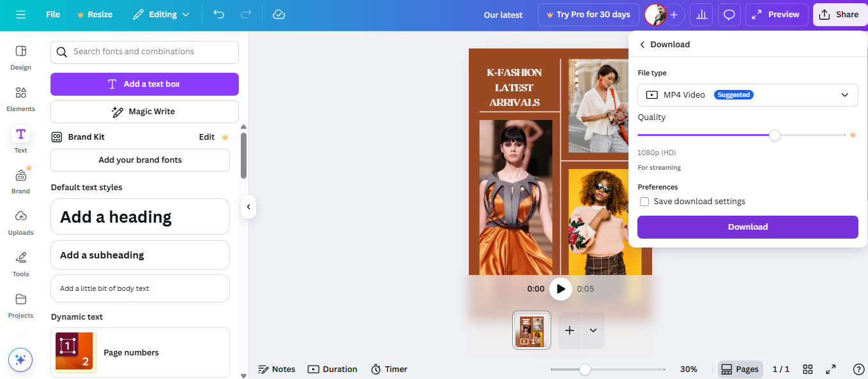Click the Preview button
The image size is (868, 379).
(777, 15)
